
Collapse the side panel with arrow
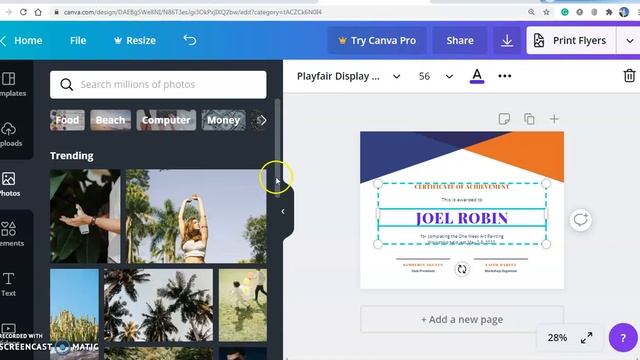point(283,211)
